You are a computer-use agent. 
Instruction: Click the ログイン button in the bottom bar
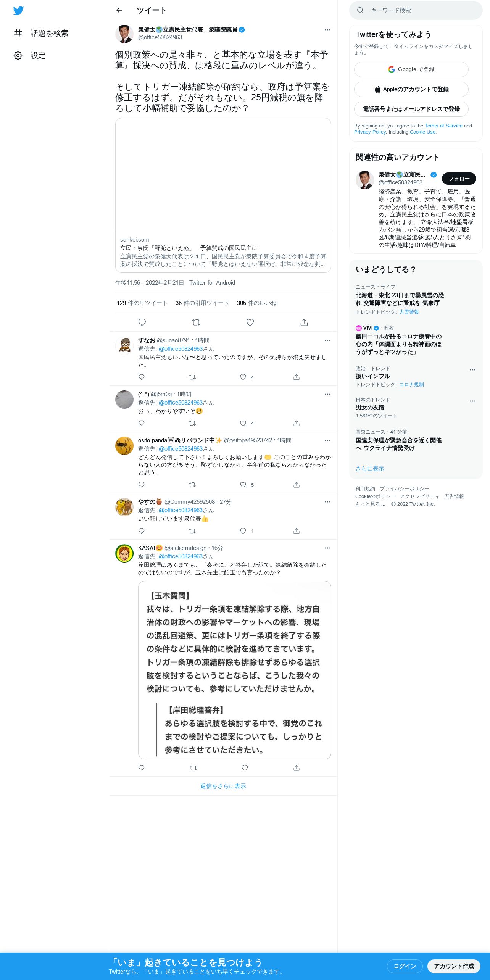pos(405,966)
